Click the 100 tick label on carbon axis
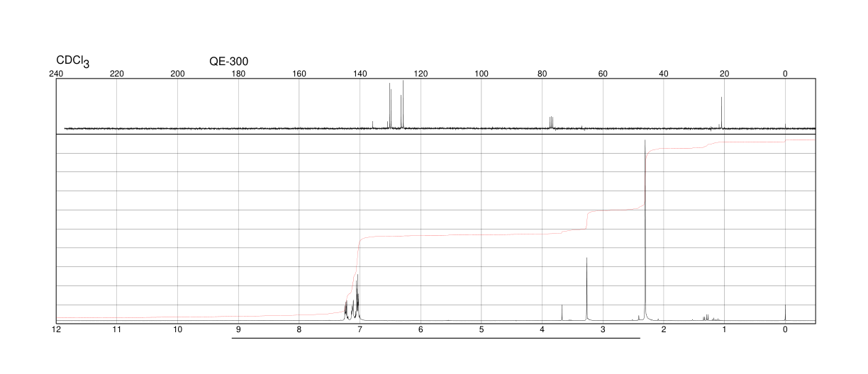 (x=482, y=74)
